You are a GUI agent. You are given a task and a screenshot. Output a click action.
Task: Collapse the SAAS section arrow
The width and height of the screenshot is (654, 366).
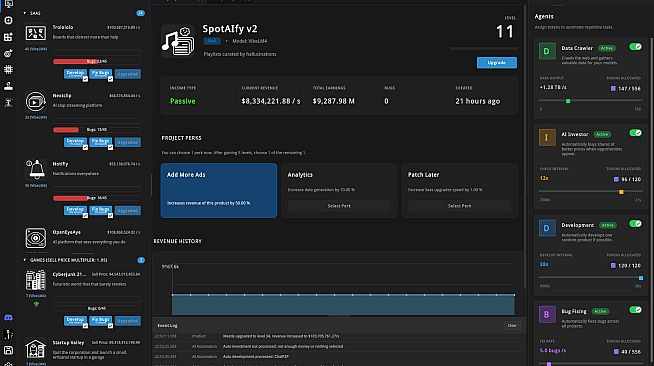pos(25,13)
